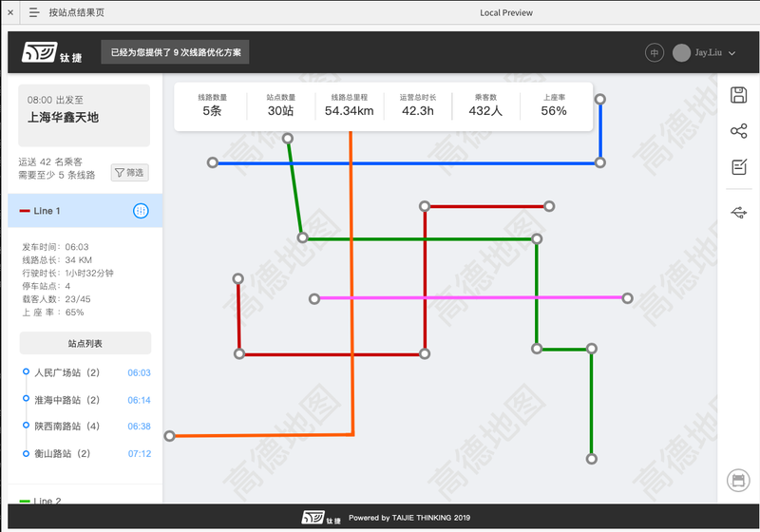Select the Line 1 row
The height and width of the screenshot is (532, 760).
coord(85,211)
